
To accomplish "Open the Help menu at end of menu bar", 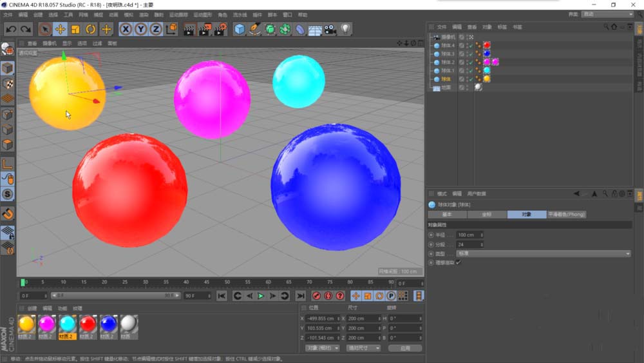I will click(303, 15).
